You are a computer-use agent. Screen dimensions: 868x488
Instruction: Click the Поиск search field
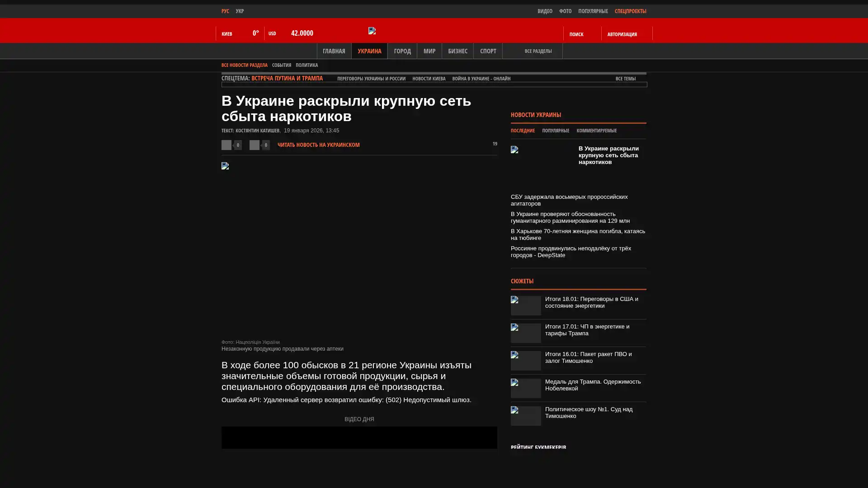tap(581, 34)
